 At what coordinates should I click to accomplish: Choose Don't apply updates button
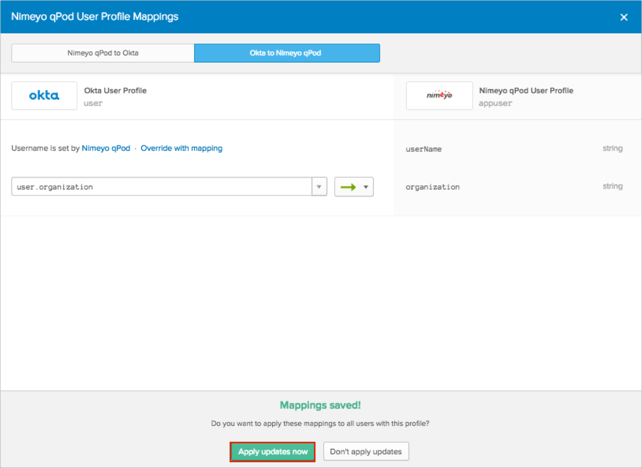(x=365, y=452)
